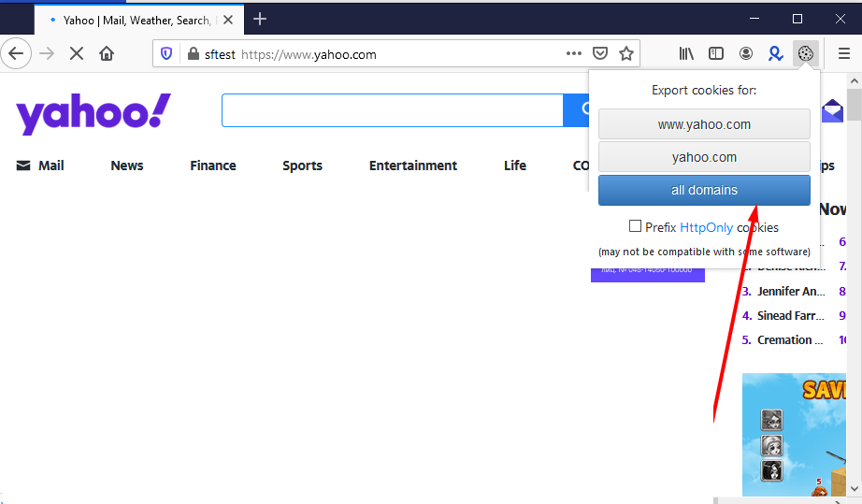Screen dimensions: 862x504
Task: Bookmark this page with star
Action: point(626,53)
